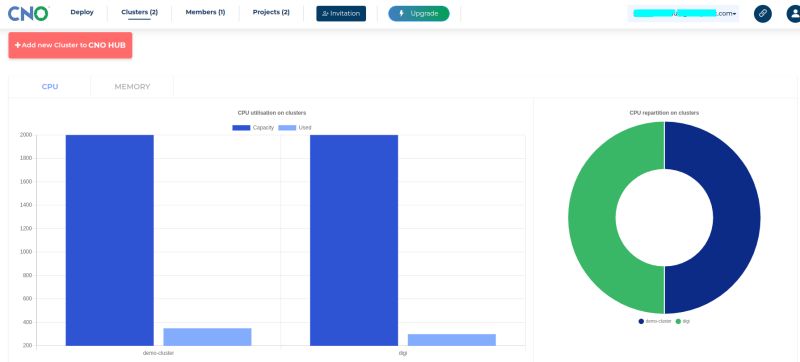Image resolution: width=800 pixels, height=362 pixels.
Task: Toggle demo-cluster legend in donut chart
Action: [x=655, y=321]
